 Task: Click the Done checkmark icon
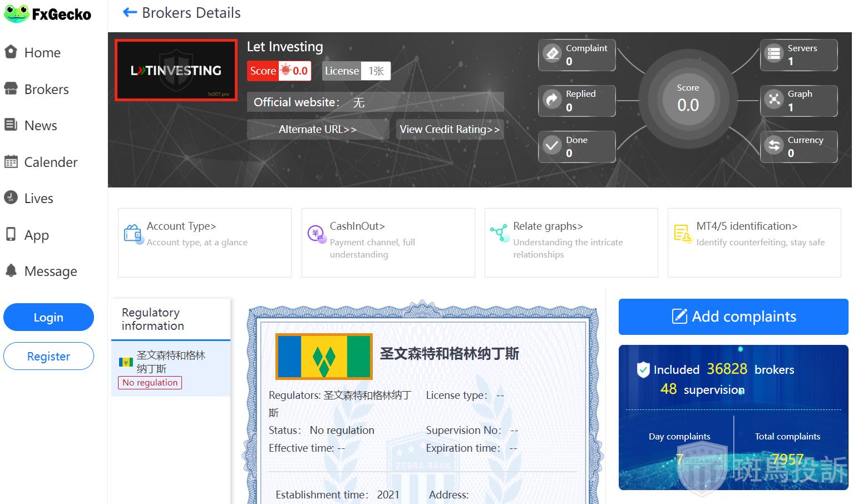pyautogui.click(x=552, y=146)
